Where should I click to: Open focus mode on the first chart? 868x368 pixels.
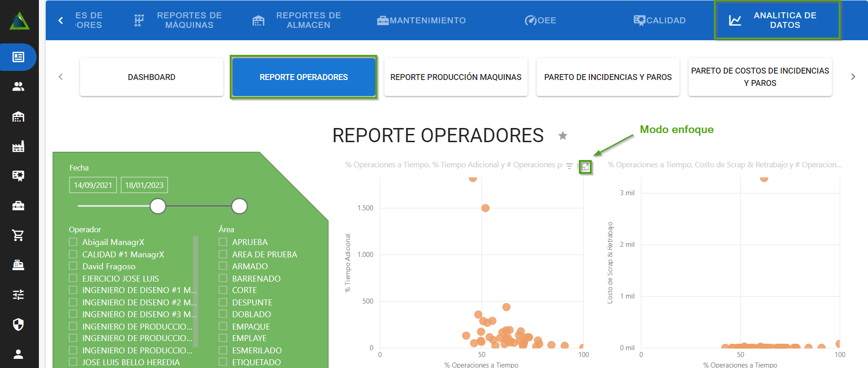tap(585, 167)
